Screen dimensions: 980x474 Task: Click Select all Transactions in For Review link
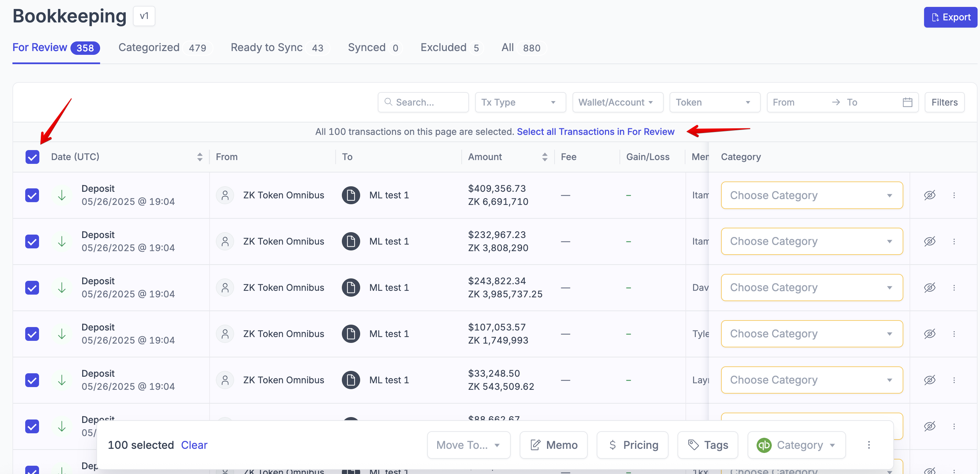click(x=595, y=131)
